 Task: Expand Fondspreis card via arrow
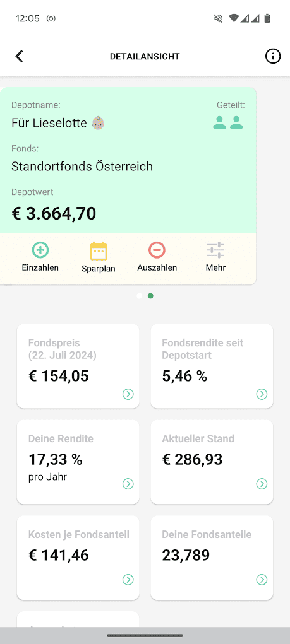tap(128, 394)
